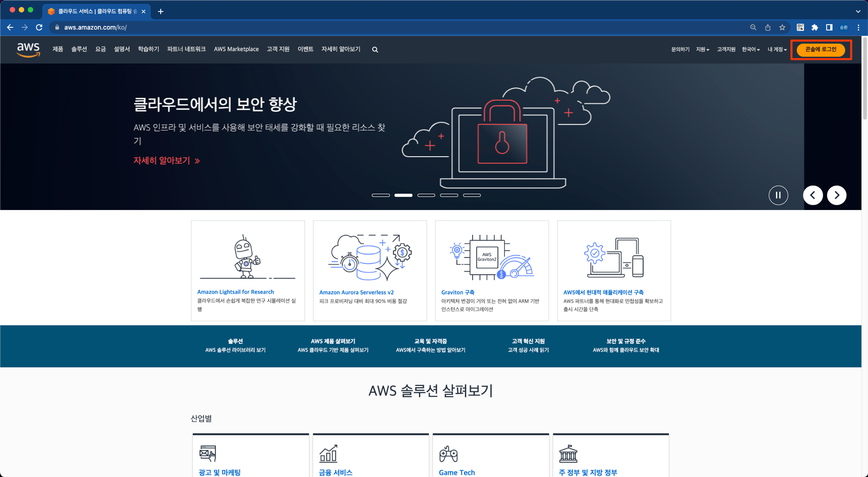Follow the red 자세히 알아보기 banner link
The height and width of the screenshot is (477, 868).
pyautogui.click(x=166, y=161)
